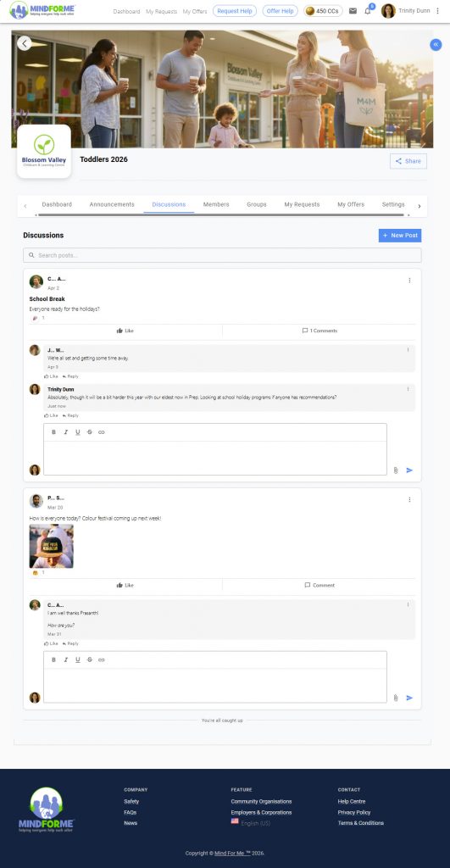Click the School Break reply text area
Image resolution: width=450 pixels, height=868 pixels.
pos(215,458)
